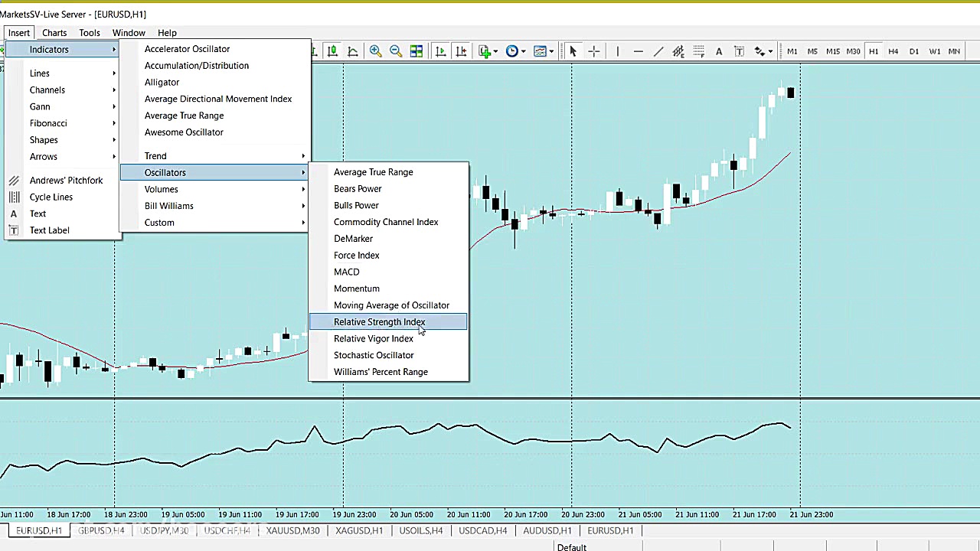The height and width of the screenshot is (551, 980).
Task: Click the Zoom Out magnifier icon
Action: pos(396,51)
